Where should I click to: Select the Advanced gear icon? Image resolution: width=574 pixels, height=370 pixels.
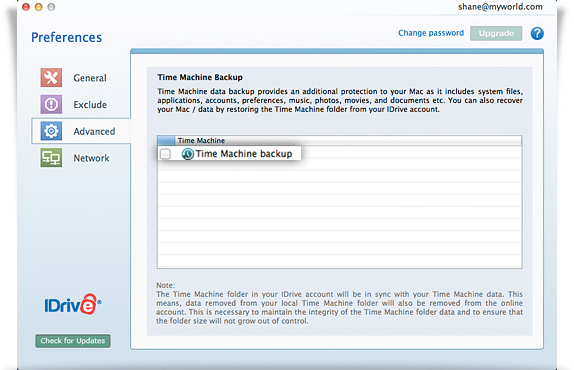click(51, 131)
